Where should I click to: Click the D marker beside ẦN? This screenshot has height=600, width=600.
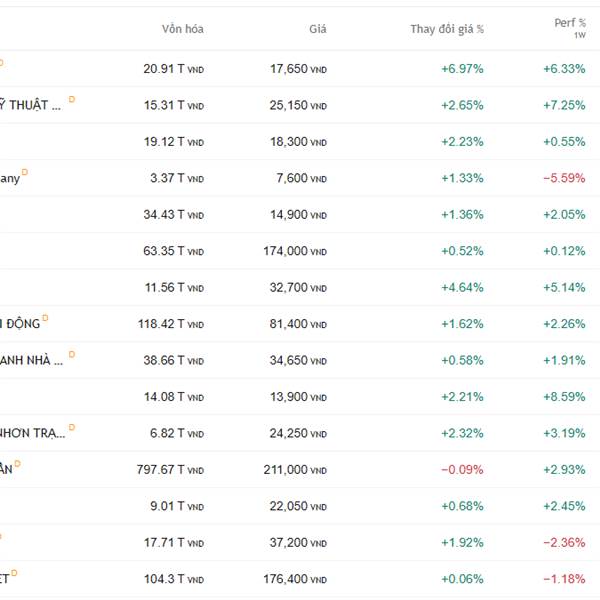[17, 464]
